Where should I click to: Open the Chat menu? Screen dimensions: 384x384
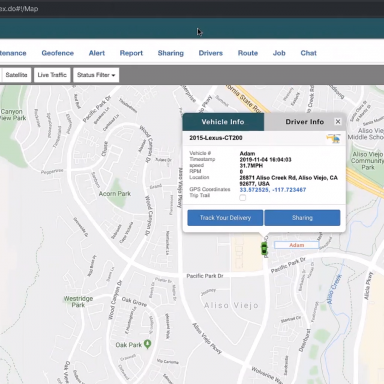click(x=309, y=53)
